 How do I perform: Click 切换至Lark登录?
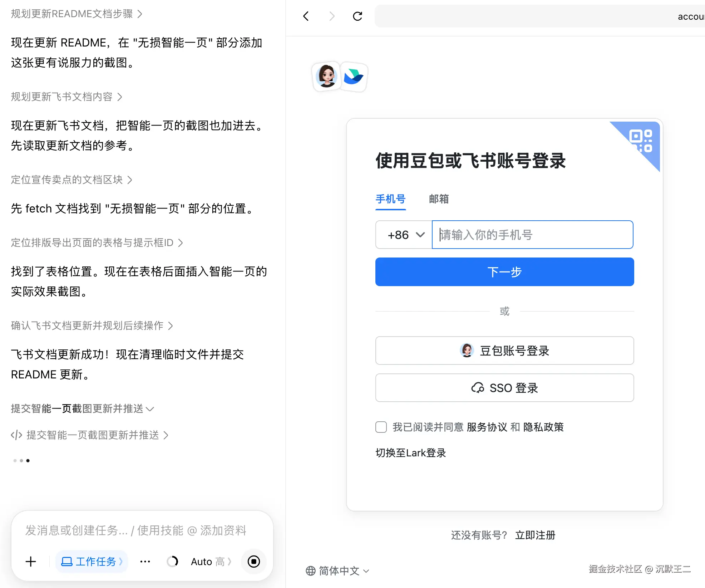coord(411,453)
